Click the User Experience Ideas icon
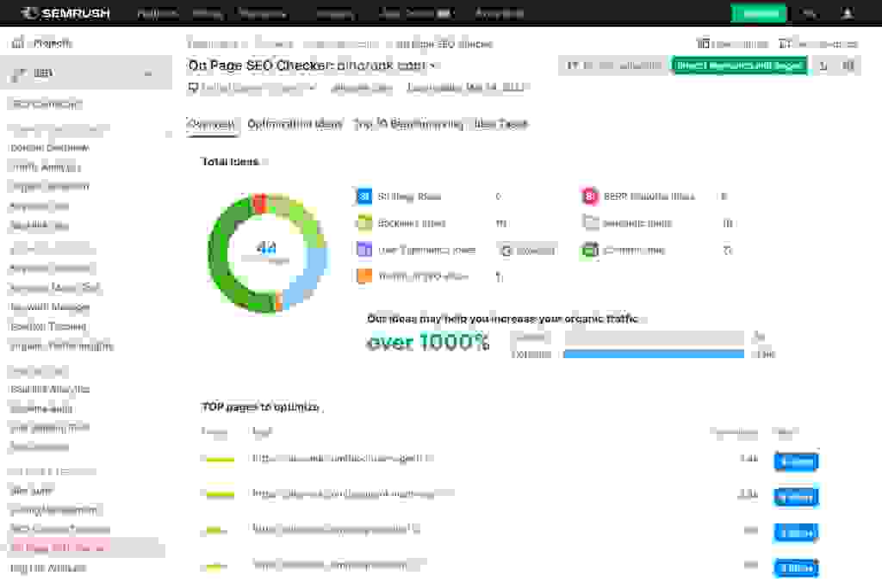Screen dimensions: 882x588 click(363, 250)
